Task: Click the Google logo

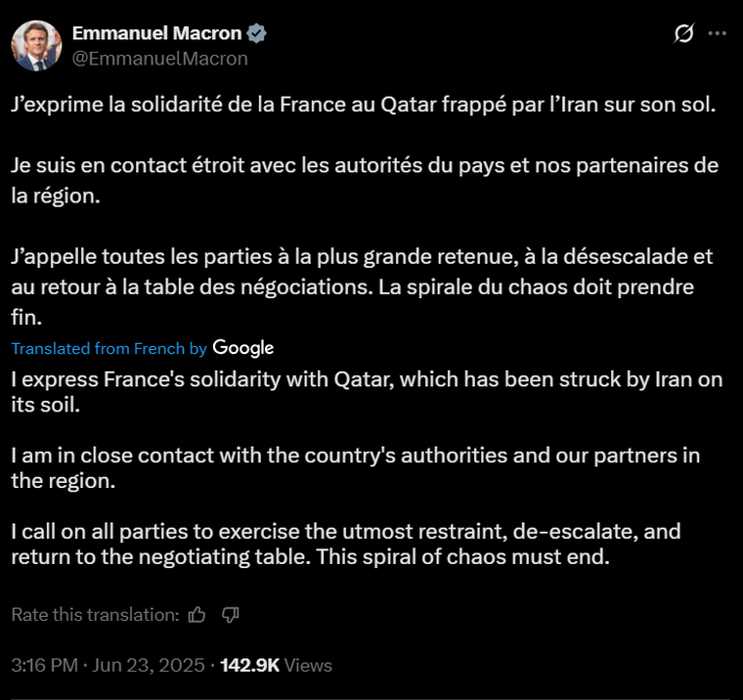Action: [x=243, y=348]
